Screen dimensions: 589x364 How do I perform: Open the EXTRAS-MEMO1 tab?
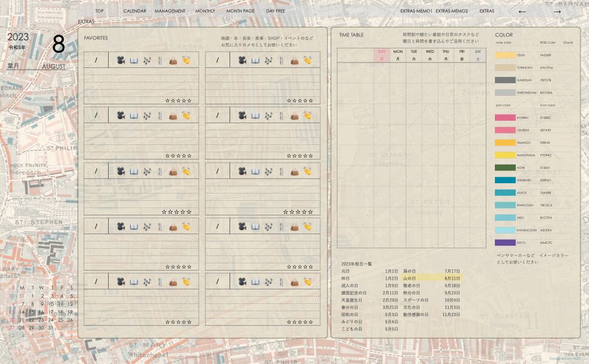[416, 11]
